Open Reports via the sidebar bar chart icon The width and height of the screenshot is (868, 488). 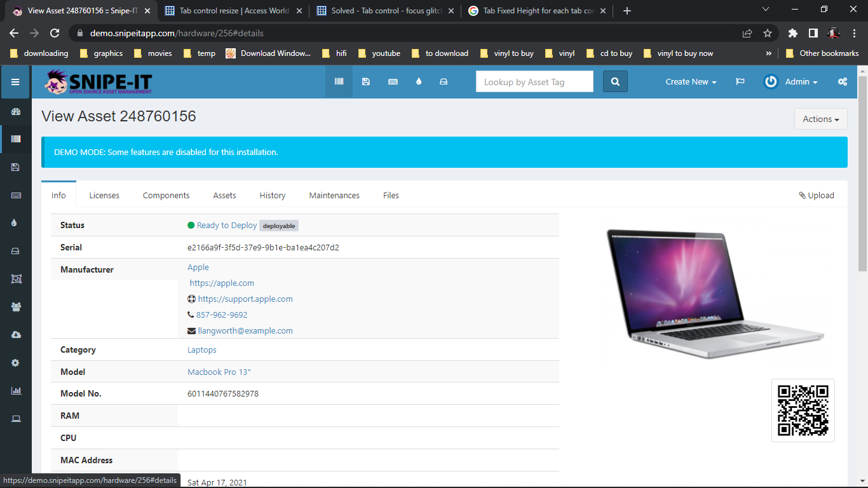(16, 391)
